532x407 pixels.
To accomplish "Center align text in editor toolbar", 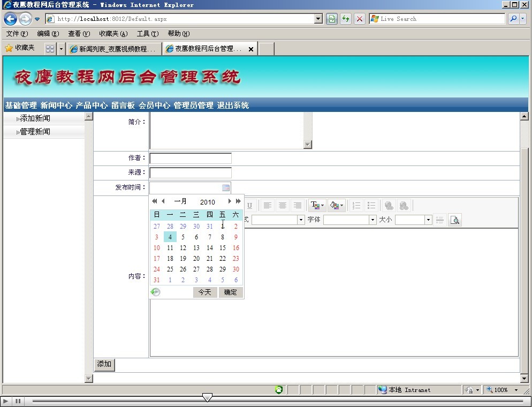I will pyautogui.click(x=282, y=206).
